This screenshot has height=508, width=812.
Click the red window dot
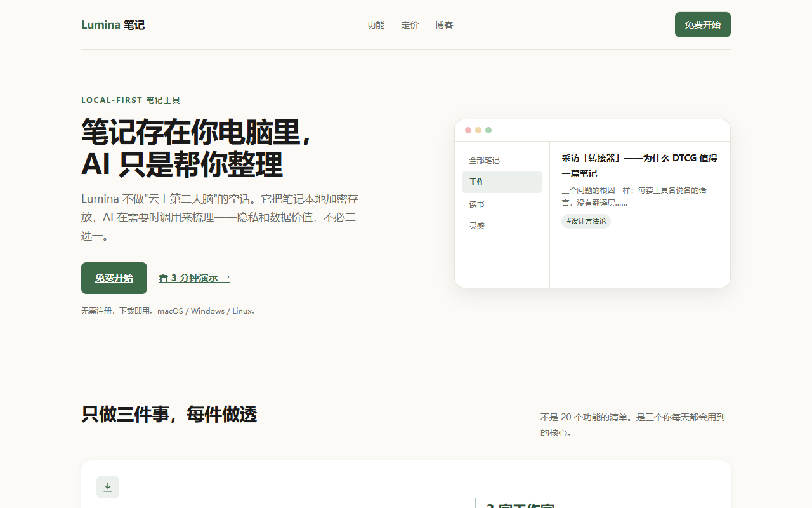(x=468, y=130)
